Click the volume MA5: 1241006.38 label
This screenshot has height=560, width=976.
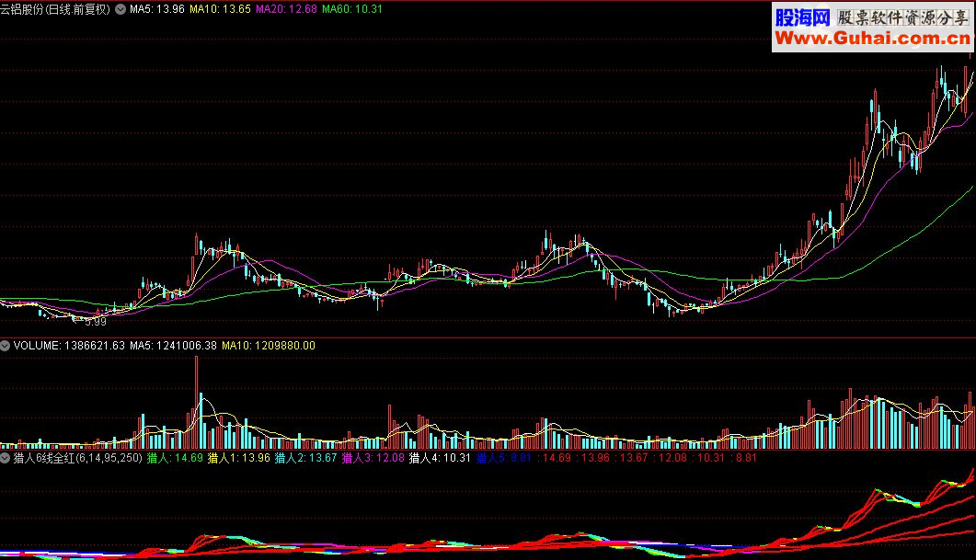(x=173, y=346)
